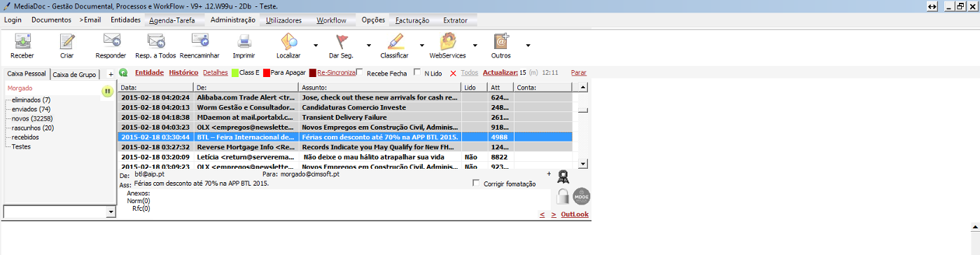
Task: Click the Todos link
Action: [470, 72]
